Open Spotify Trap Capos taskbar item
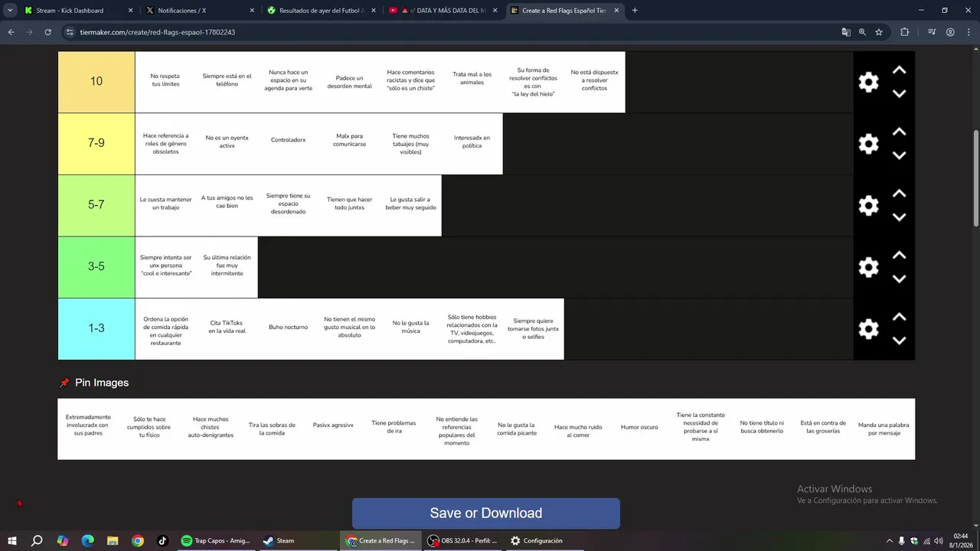The height and width of the screenshot is (551, 980). [x=215, y=540]
